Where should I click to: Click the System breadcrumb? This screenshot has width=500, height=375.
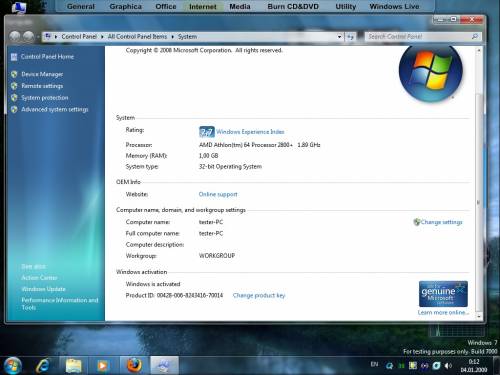coord(187,37)
